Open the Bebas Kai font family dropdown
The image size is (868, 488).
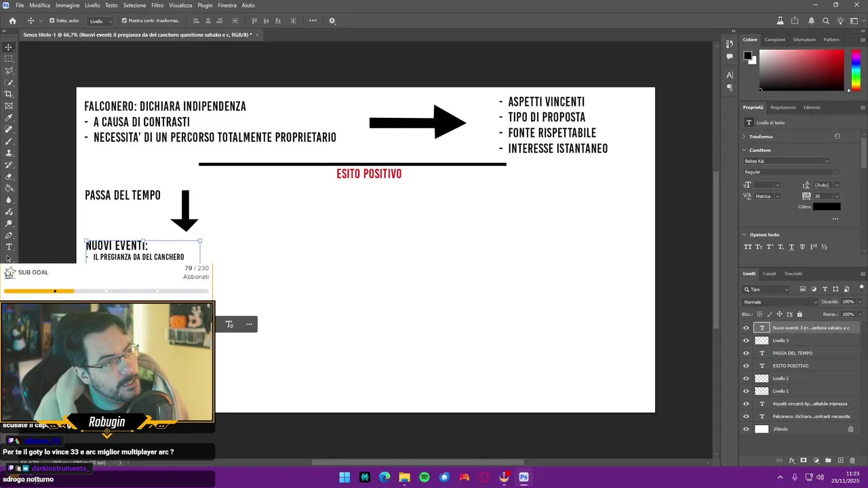(x=787, y=161)
